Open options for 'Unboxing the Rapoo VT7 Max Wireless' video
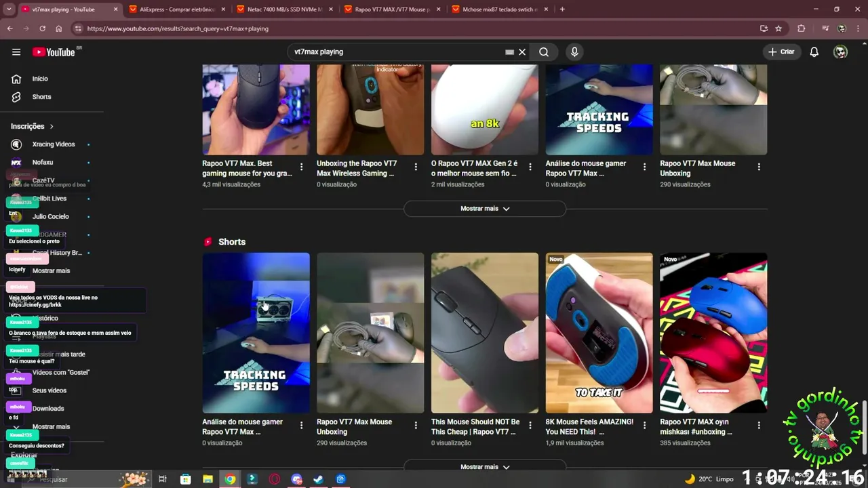868x488 pixels. [416, 167]
